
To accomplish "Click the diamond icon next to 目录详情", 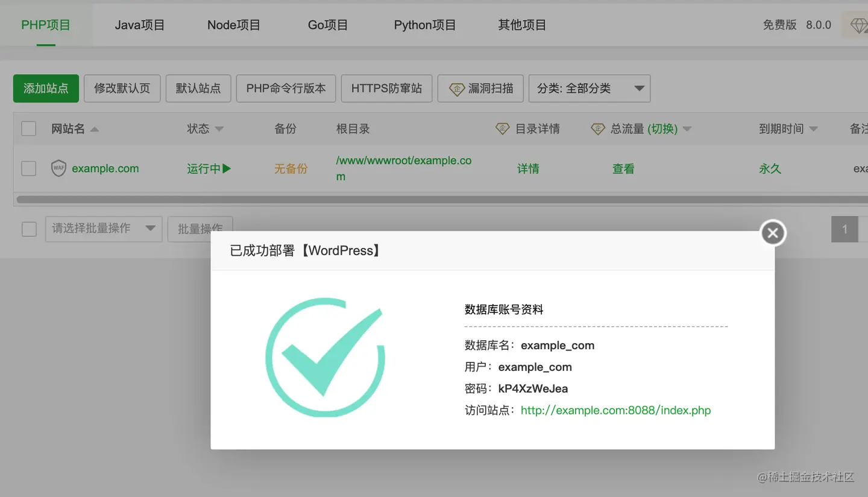I will pyautogui.click(x=503, y=128).
